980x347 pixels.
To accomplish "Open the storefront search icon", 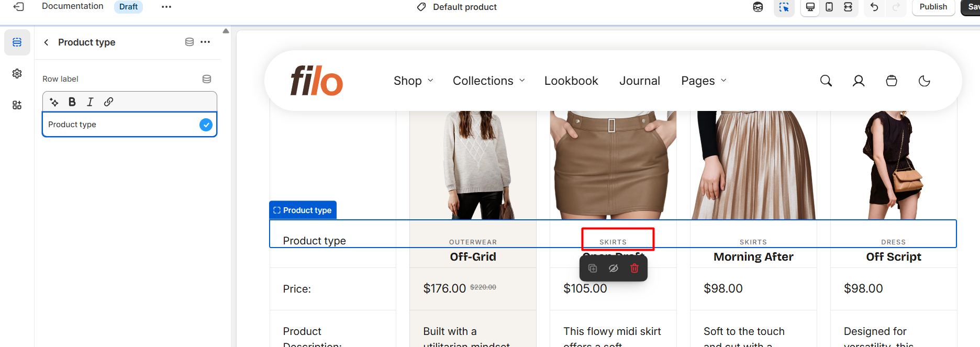I will coord(826,81).
